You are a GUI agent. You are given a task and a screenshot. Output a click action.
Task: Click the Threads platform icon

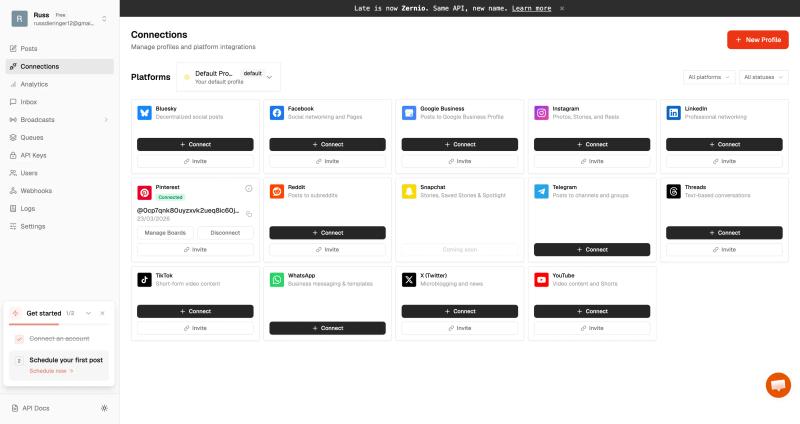673,191
